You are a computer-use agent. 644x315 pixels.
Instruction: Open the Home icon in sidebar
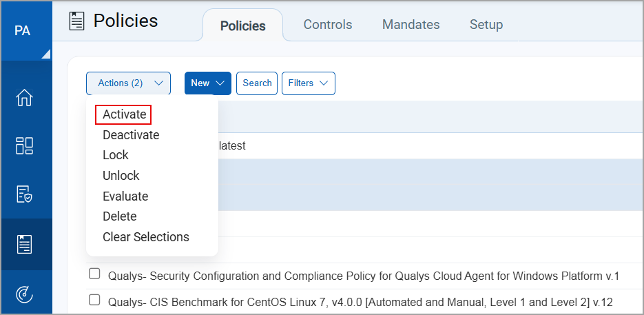tap(24, 98)
